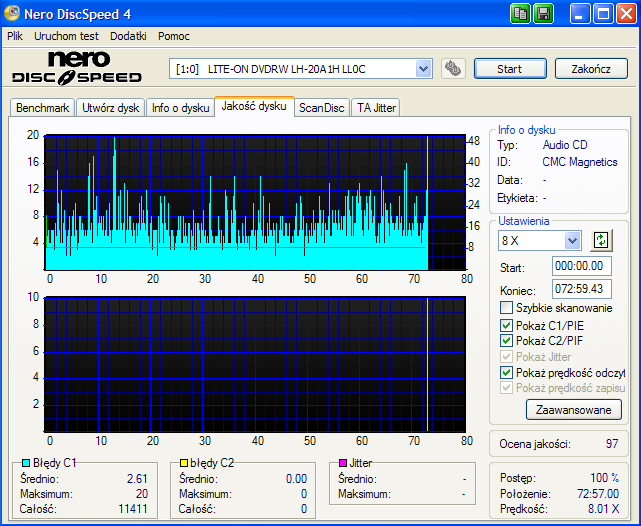Close the Nero DiscSpeed window
Image resolution: width=641 pixels, height=526 pixels.
point(627,14)
